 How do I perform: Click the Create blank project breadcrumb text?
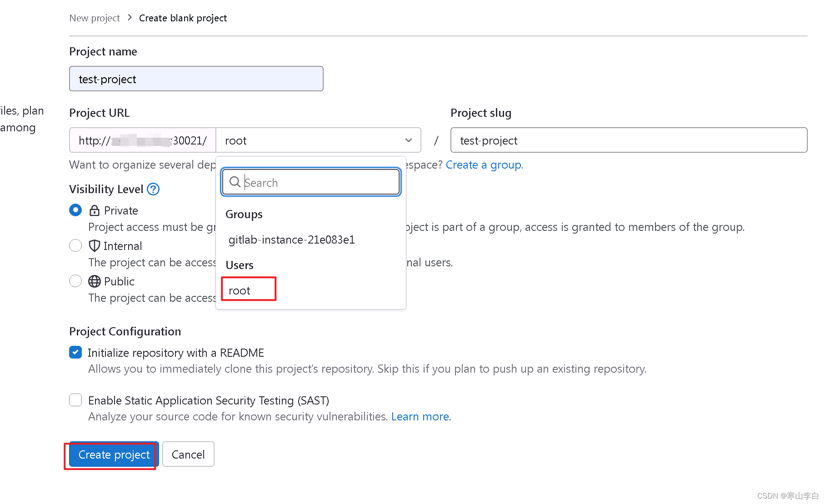pos(183,18)
